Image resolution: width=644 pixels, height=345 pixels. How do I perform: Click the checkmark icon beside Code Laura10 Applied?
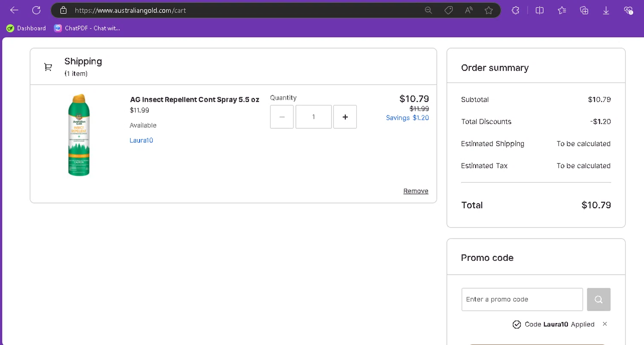(516, 324)
